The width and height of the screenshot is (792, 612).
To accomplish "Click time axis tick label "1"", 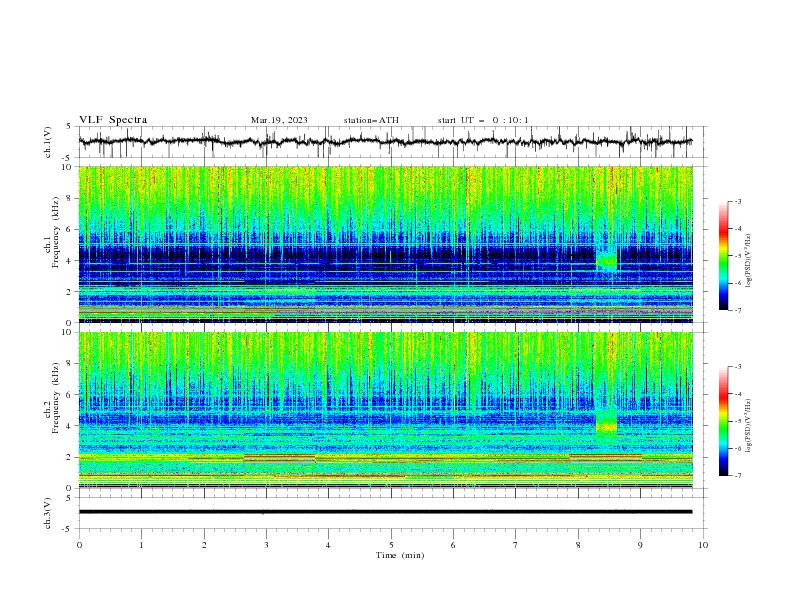I will [x=141, y=545].
